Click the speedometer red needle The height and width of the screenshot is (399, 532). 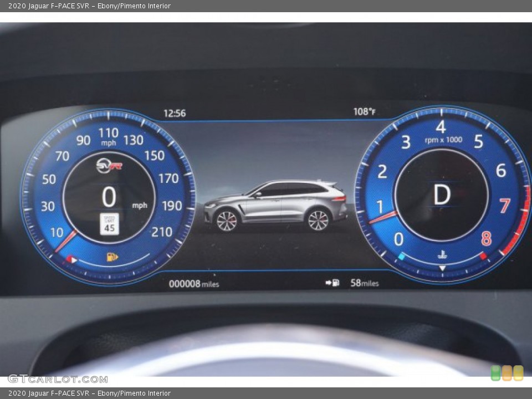(65, 242)
